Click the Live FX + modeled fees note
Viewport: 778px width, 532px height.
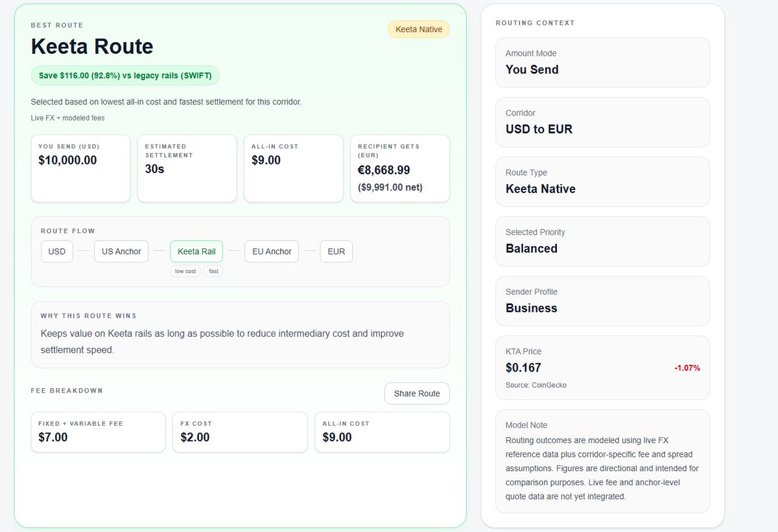coord(67,118)
